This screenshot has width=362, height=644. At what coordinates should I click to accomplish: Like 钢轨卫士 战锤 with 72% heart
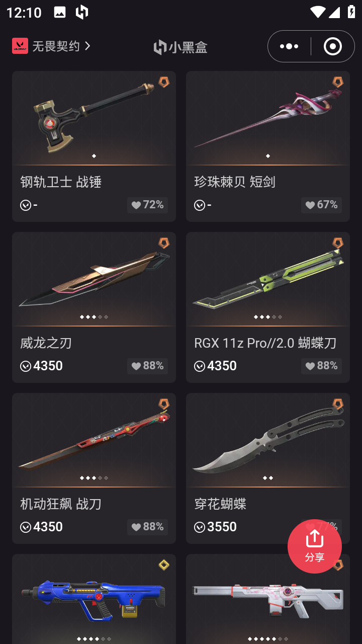click(147, 205)
